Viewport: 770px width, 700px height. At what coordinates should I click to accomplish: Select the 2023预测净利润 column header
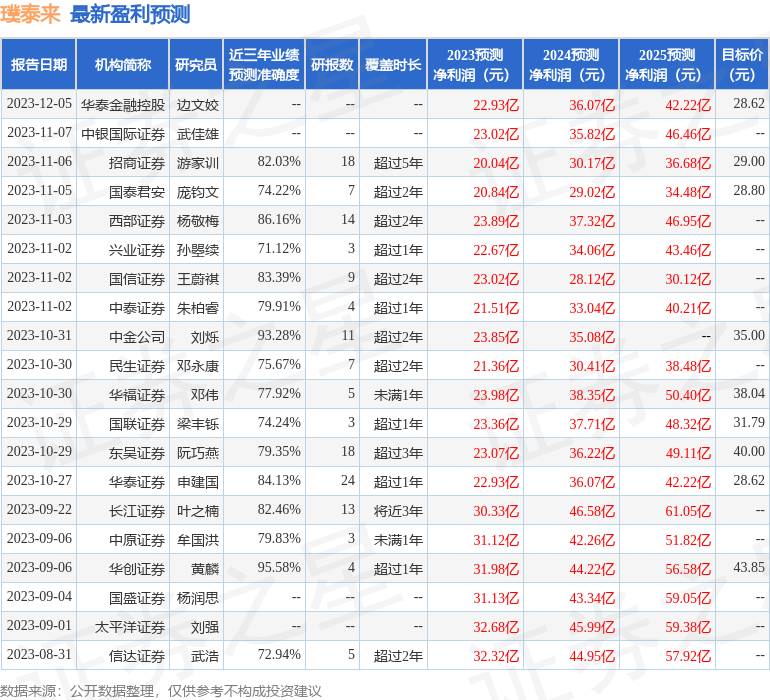pyautogui.click(x=475, y=64)
